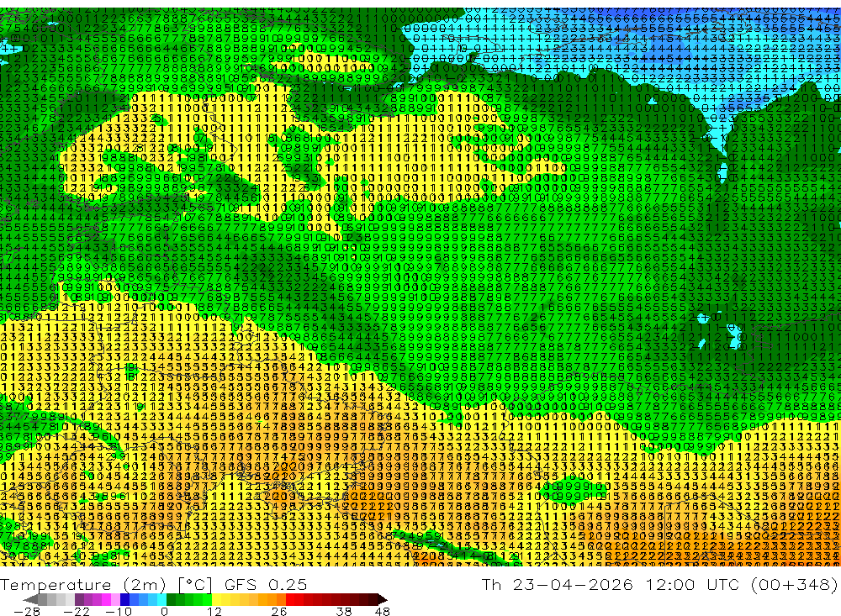Click the date 'Th 23-04-2026' label
841x616 pixels.
point(558,584)
